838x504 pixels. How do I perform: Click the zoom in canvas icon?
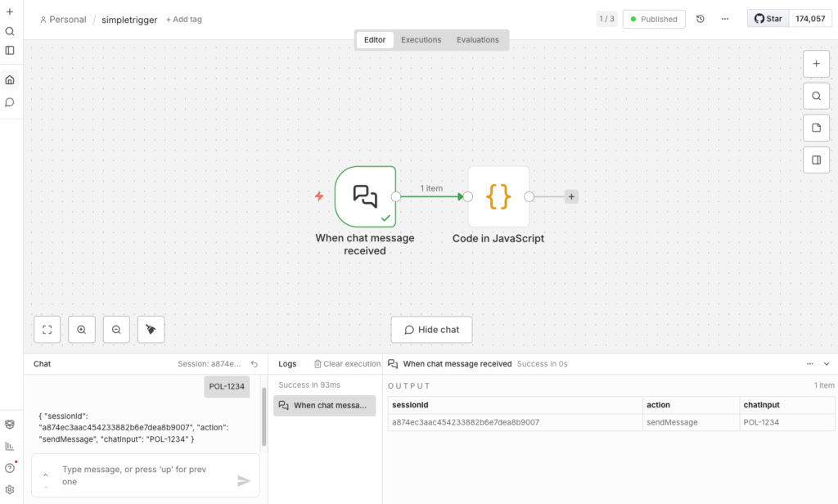pyautogui.click(x=82, y=330)
